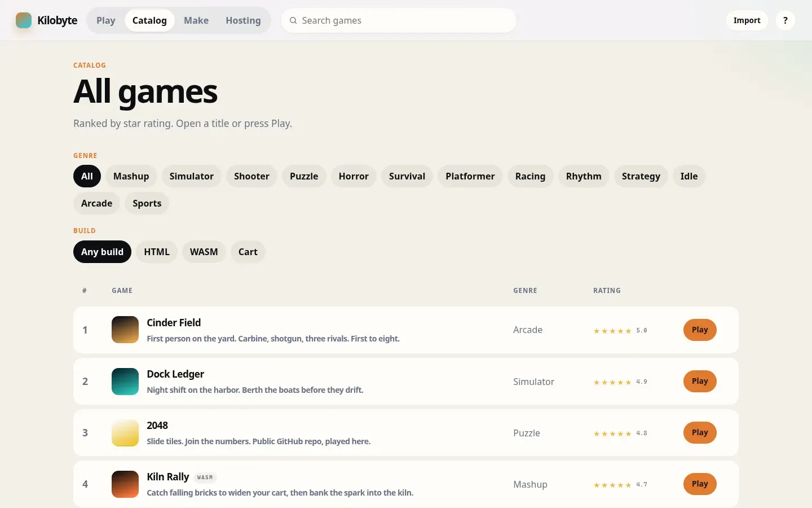Open the 2048 game thumbnail
Viewport: 812px width, 508px height.
click(x=125, y=433)
